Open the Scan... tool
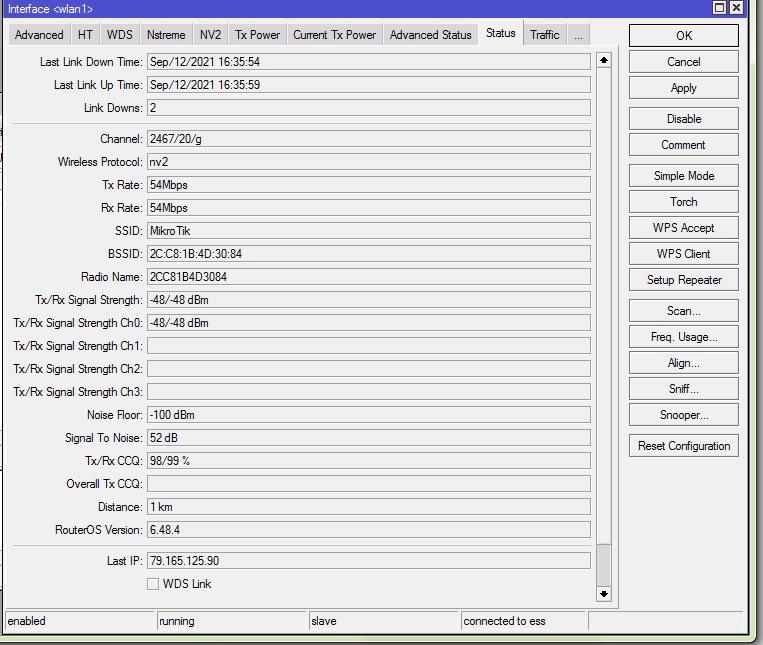 684,311
